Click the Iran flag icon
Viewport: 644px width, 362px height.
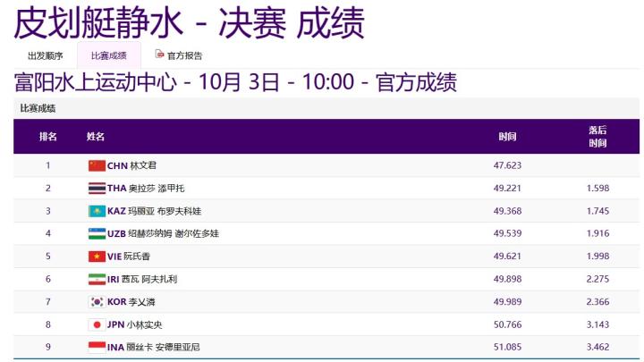click(x=97, y=279)
